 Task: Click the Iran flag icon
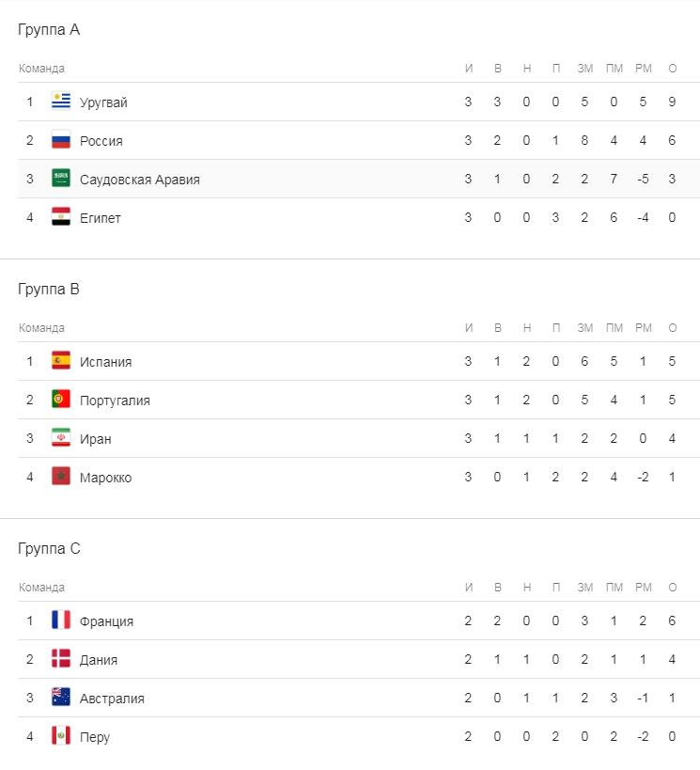(61, 438)
